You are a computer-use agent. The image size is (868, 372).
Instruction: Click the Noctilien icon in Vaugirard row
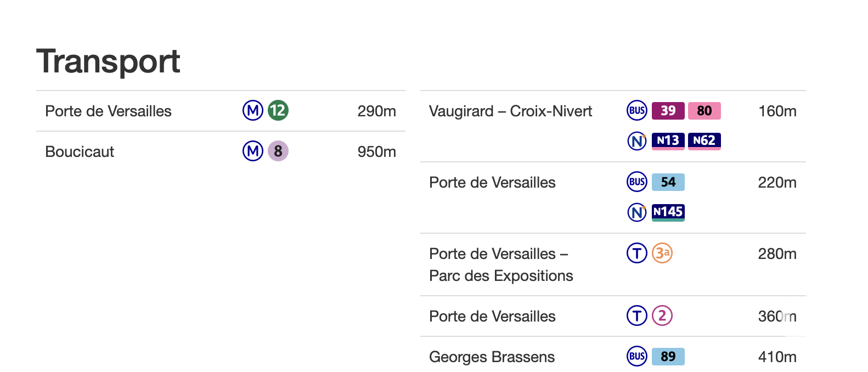coord(637,141)
